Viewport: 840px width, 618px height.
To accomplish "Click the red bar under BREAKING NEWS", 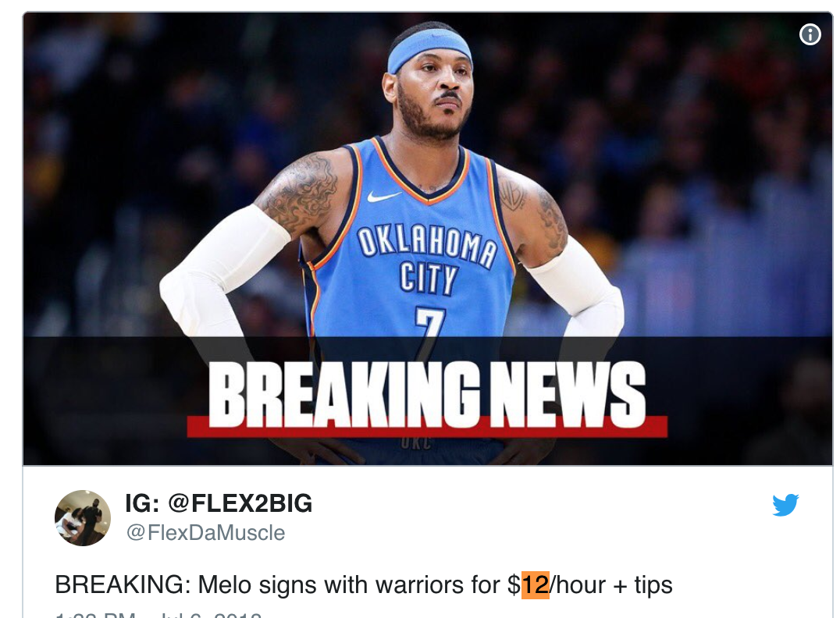I will click(x=427, y=426).
